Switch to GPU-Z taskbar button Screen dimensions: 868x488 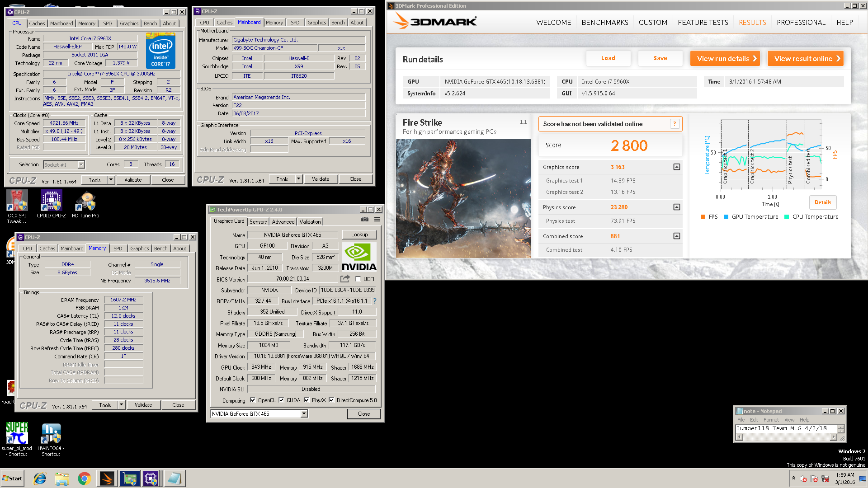click(x=130, y=479)
